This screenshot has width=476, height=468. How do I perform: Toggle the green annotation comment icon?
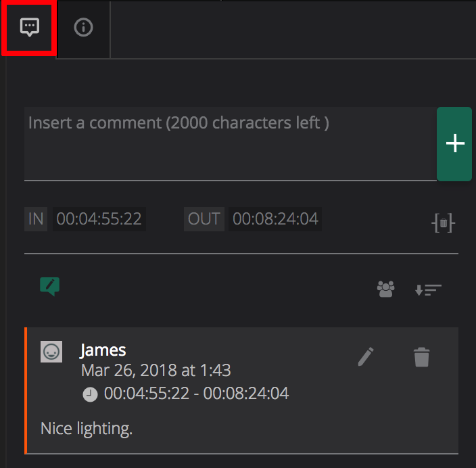[x=49, y=287]
